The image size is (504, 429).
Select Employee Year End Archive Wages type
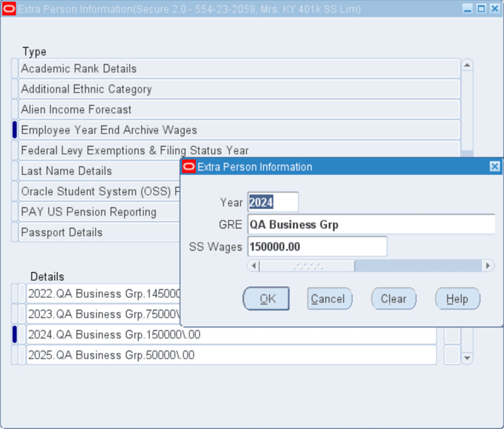click(x=240, y=130)
